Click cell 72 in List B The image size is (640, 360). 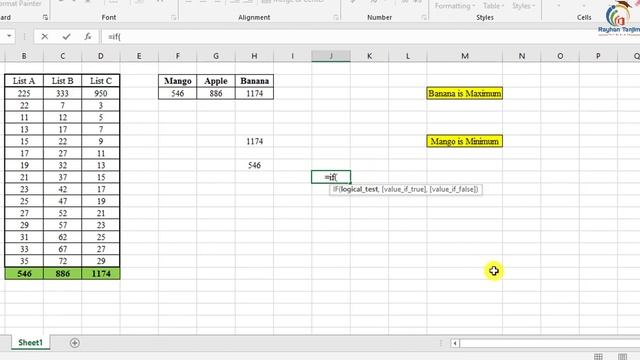coord(62,261)
